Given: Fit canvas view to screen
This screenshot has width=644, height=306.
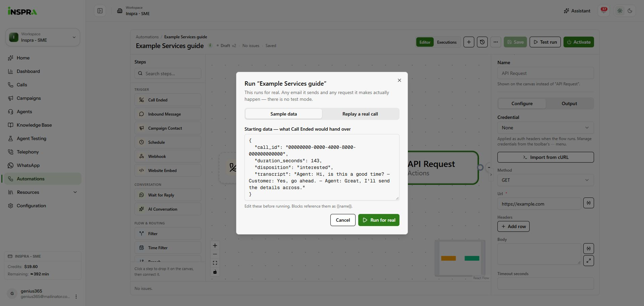Looking at the screenshot, I should [x=215, y=263].
